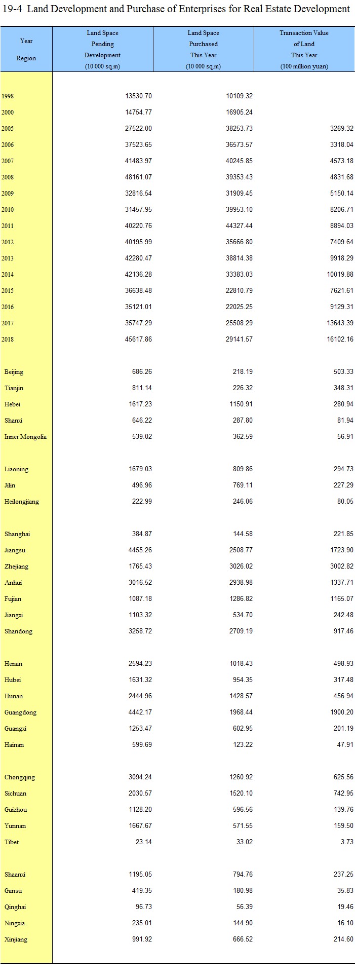
Task: Click the Chongqing region label
Action: [x=20, y=777]
